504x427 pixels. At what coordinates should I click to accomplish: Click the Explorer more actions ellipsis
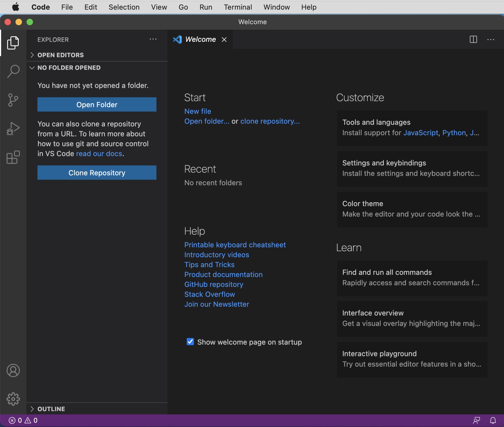coord(153,39)
